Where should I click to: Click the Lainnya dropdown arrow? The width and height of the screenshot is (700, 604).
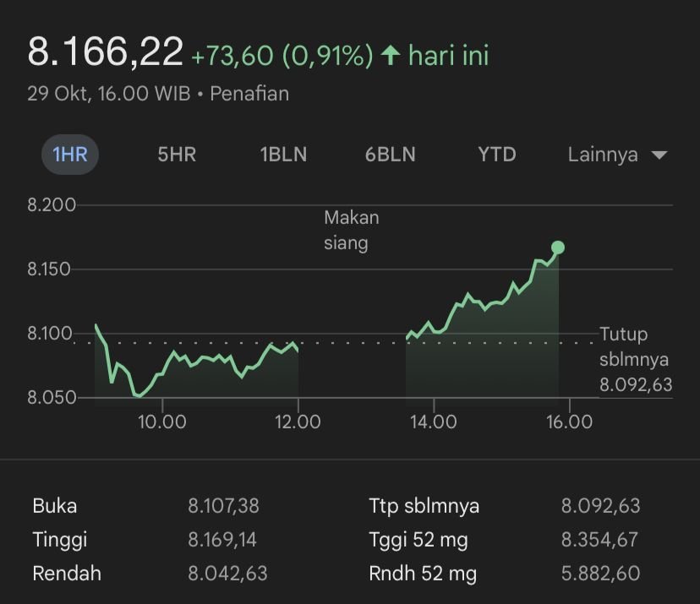[x=659, y=155]
